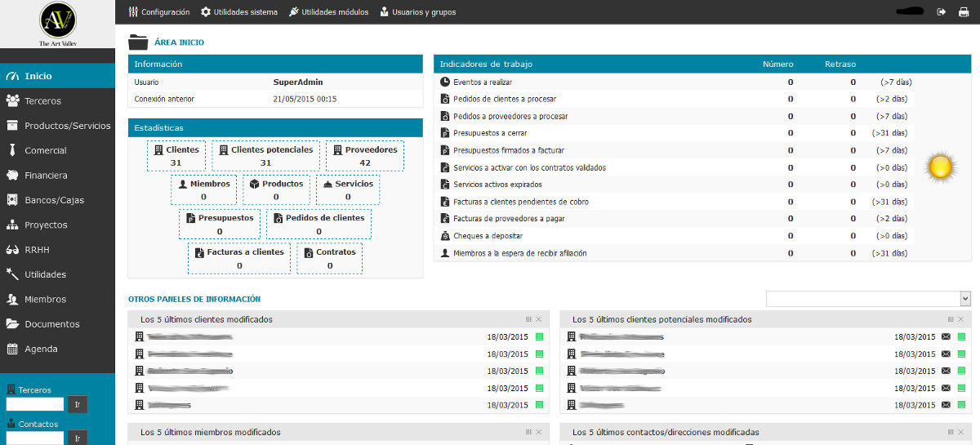Click move handle of últimos miembros modificados panel

click(528, 432)
